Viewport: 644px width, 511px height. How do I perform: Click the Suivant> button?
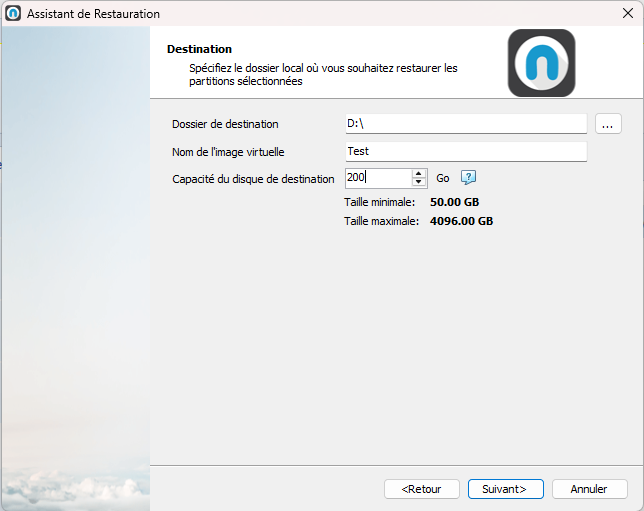pos(505,489)
